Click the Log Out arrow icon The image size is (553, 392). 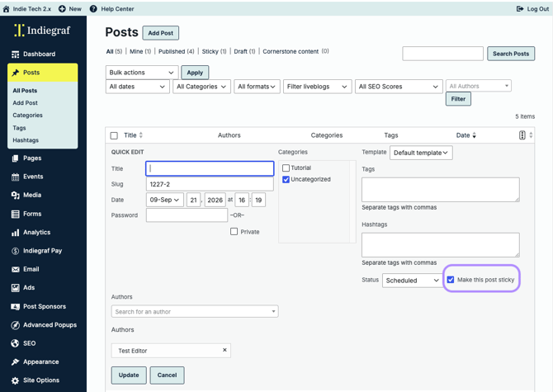(520, 9)
